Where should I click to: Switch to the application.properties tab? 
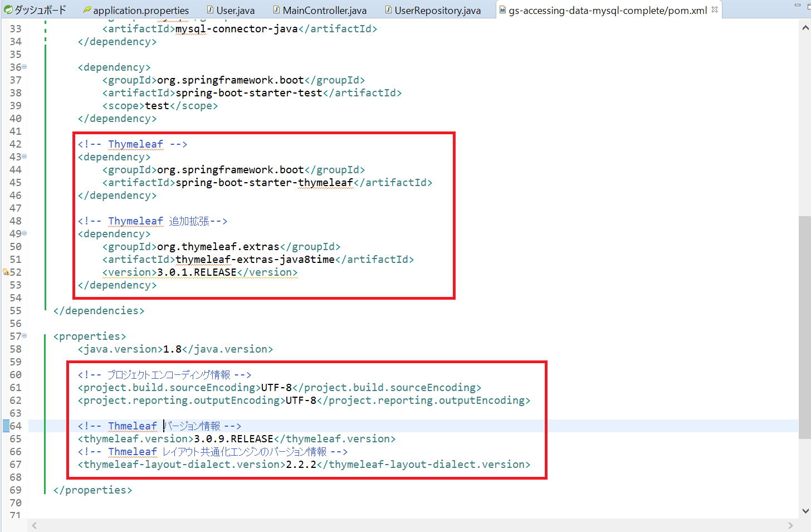point(140,11)
